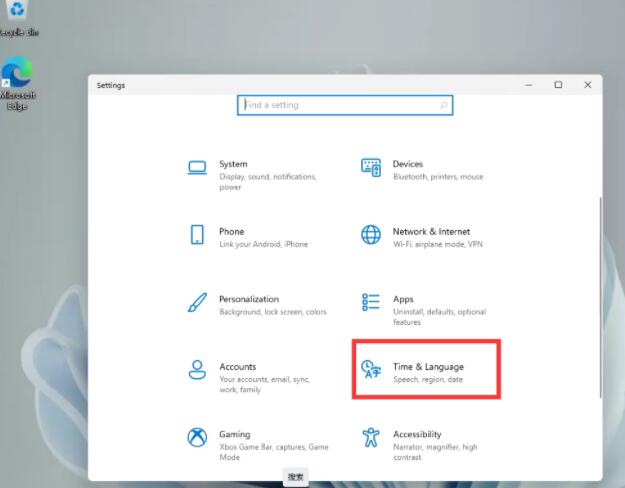Open the Devices keyboard icon
Viewport: 625px width, 488px height.
click(371, 167)
